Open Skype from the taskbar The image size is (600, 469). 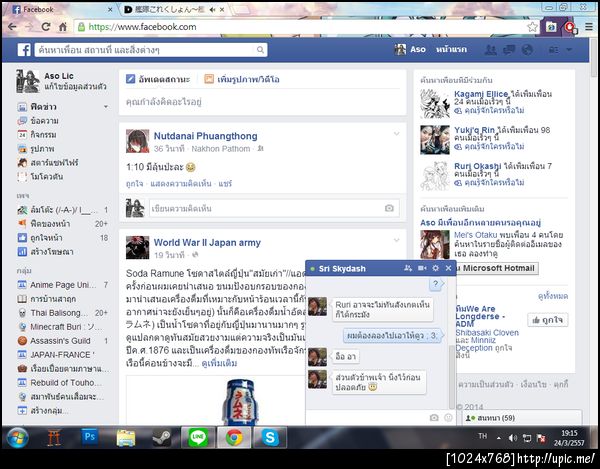[x=270, y=437]
